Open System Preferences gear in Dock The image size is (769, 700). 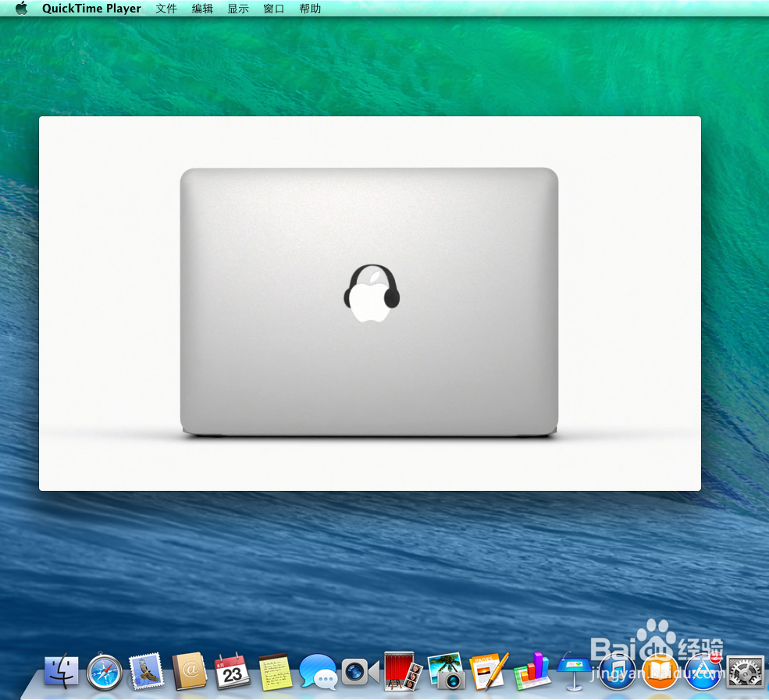[745, 672]
